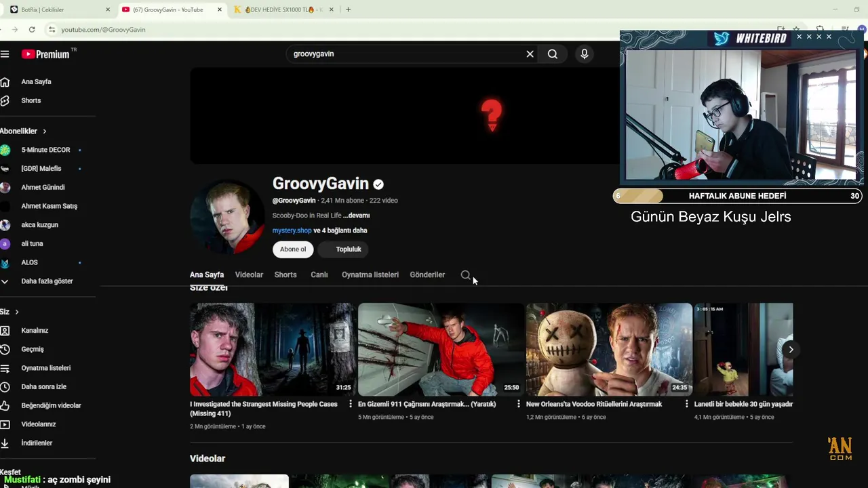Image resolution: width=868 pixels, height=488 pixels.
Task: Click the Topluluk button
Action: 343,249
